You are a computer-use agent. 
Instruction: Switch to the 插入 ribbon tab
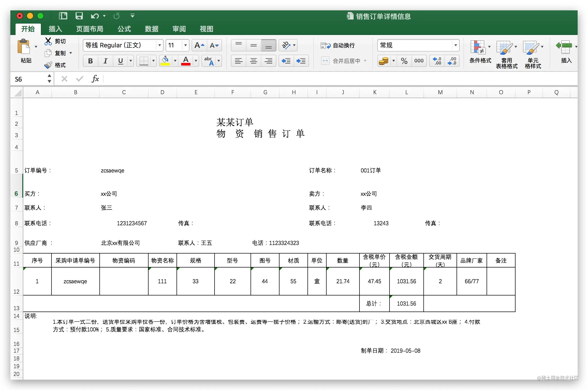tap(55, 29)
